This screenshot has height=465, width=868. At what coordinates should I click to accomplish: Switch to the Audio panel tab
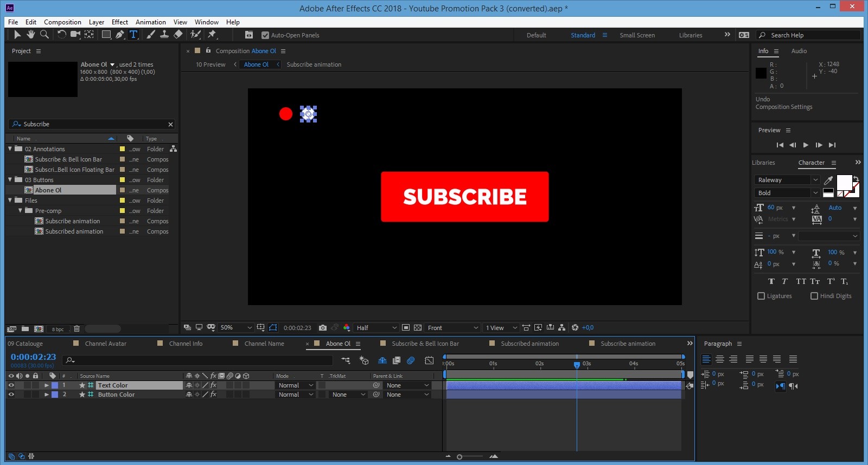point(799,51)
